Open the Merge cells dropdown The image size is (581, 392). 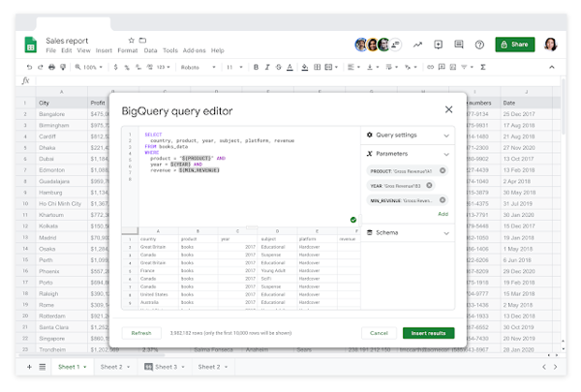tap(331, 67)
